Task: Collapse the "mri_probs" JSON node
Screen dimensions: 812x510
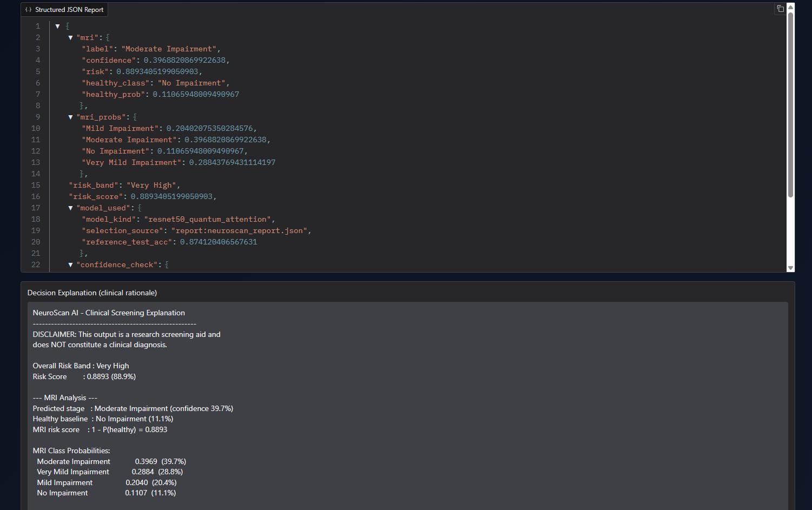Action: (70, 117)
